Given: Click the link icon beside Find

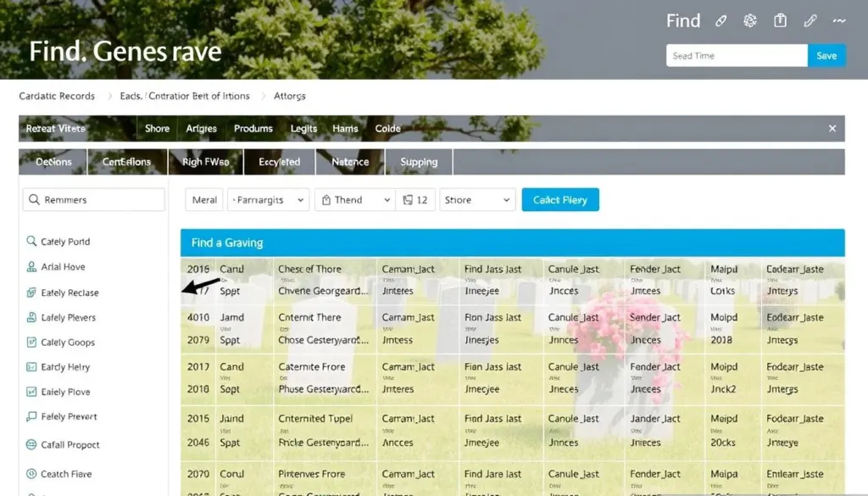Looking at the screenshot, I should pyautogui.click(x=721, y=21).
